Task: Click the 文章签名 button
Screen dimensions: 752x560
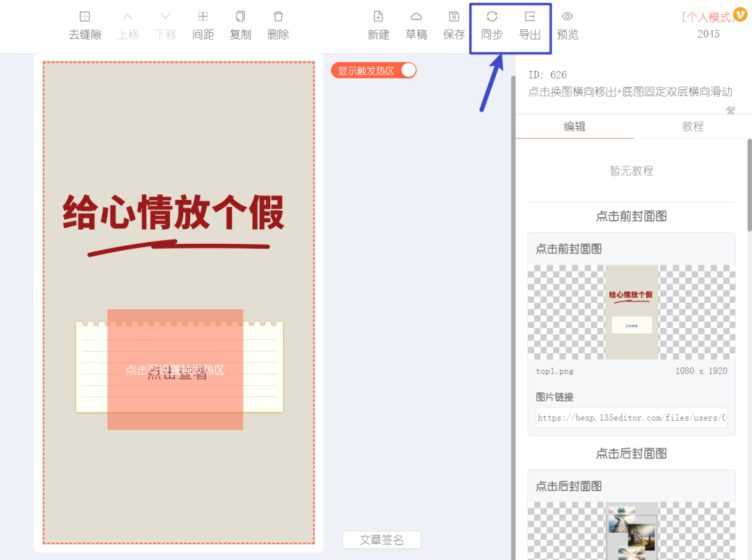Action: (x=382, y=540)
